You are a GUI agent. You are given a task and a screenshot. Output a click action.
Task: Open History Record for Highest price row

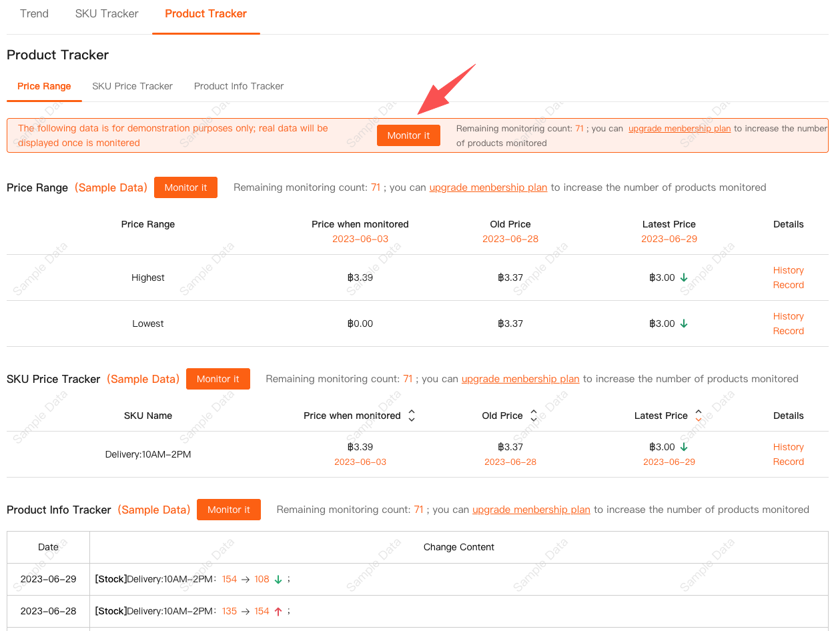(788, 277)
